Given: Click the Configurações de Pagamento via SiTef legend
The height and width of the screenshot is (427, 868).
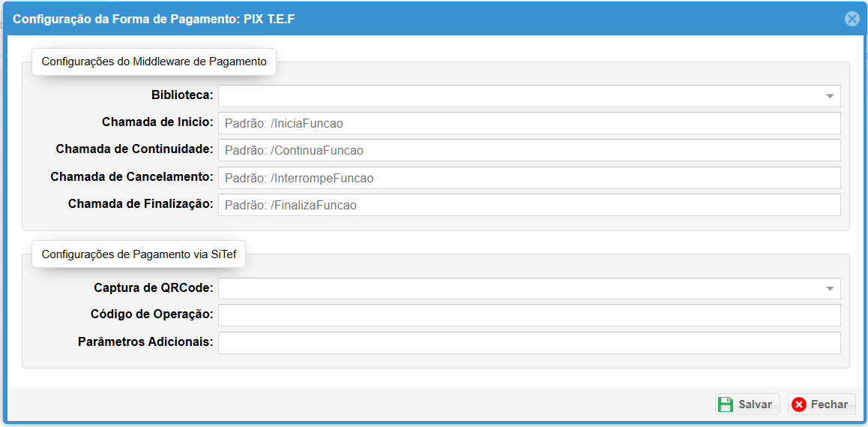Looking at the screenshot, I should (x=139, y=255).
